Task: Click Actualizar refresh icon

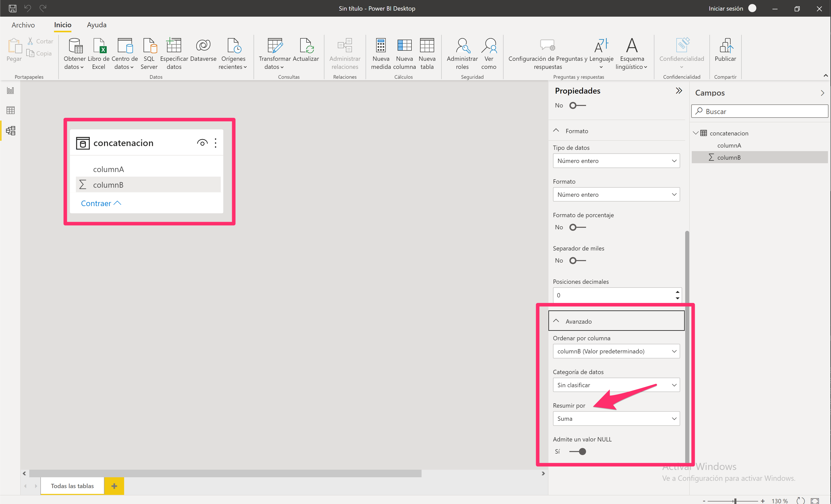Action: pos(306,50)
